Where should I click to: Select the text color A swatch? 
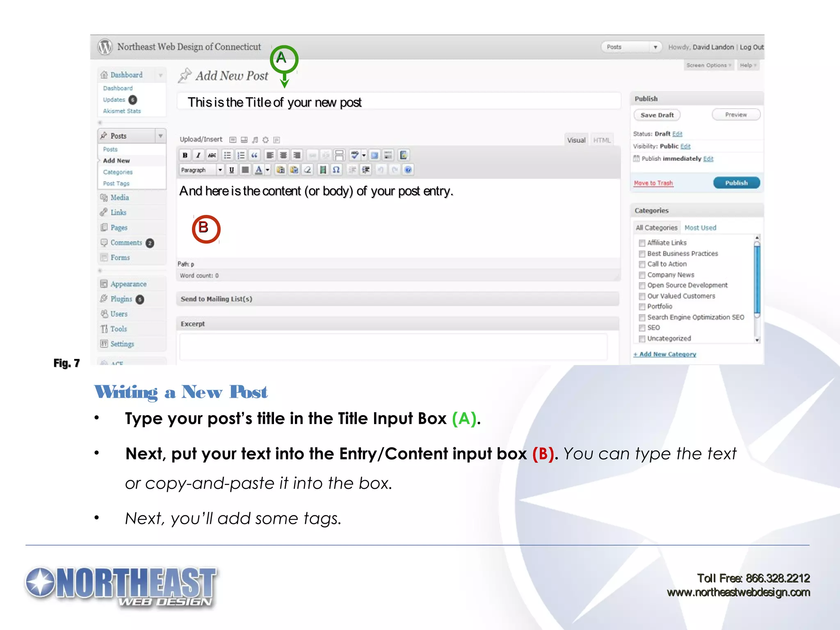[259, 170]
